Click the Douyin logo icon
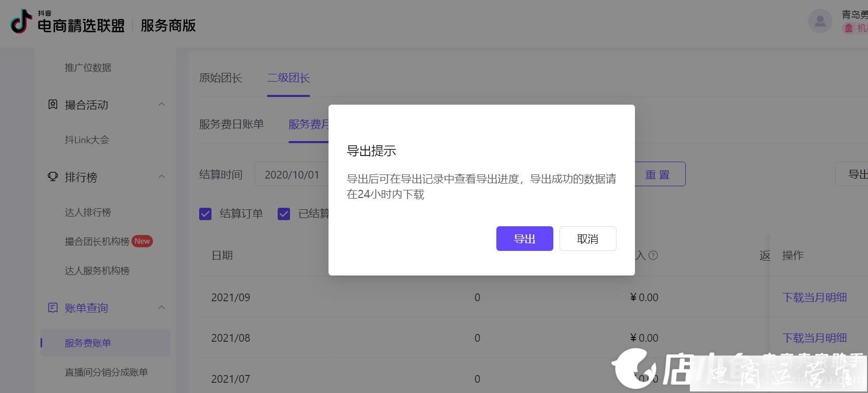868x393 pixels. coord(22,22)
